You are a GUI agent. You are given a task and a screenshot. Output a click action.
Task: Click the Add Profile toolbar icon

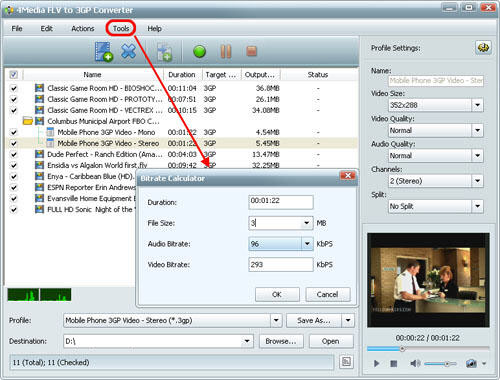(x=164, y=52)
